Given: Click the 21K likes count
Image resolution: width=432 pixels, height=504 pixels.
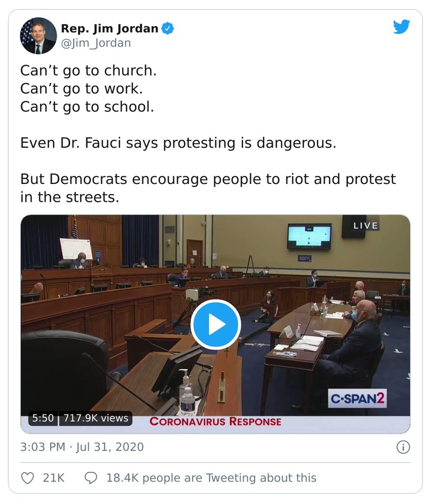Looking at the screenshot, I should (54, 478).
